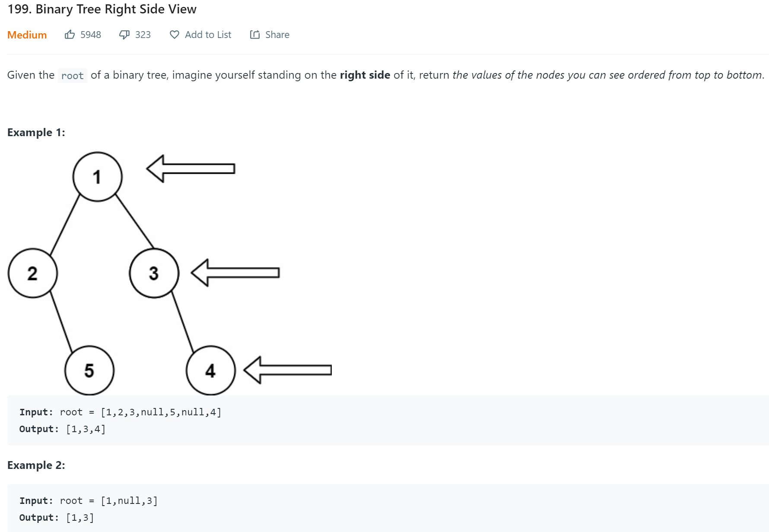The width and height of the screenshot is (769, 532).
Task: Select tree node 1 at the root
Action: click(98, 177)
